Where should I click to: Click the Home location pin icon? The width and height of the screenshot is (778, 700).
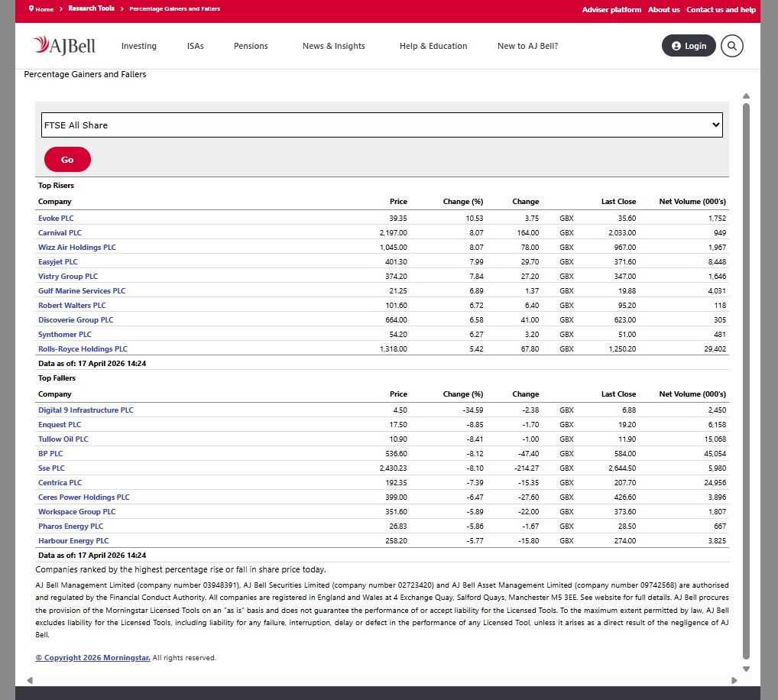pos(31,8)
